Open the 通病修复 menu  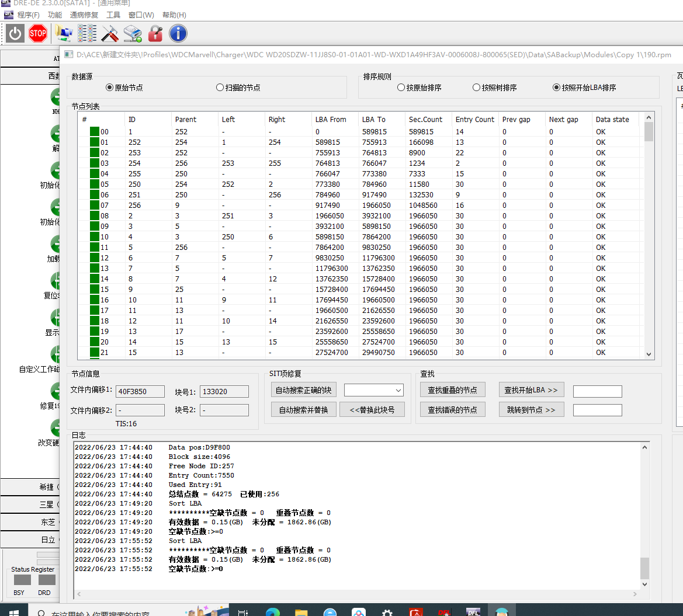point(84,15)
